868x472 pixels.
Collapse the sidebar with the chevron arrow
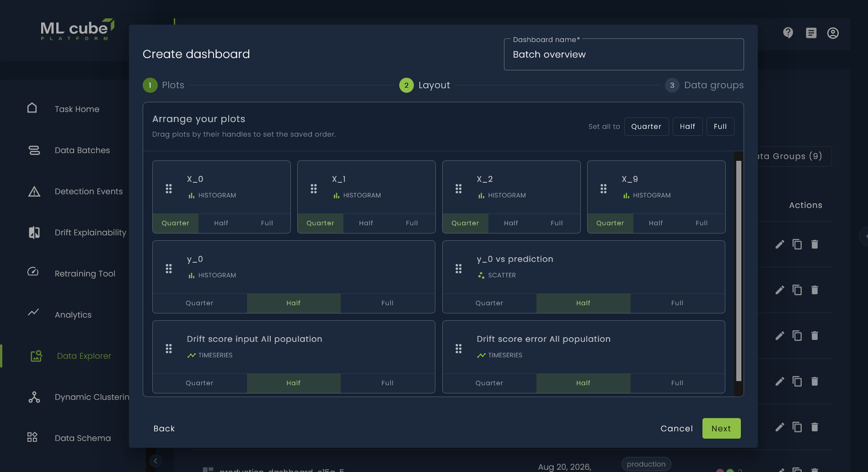coord(155,461)
